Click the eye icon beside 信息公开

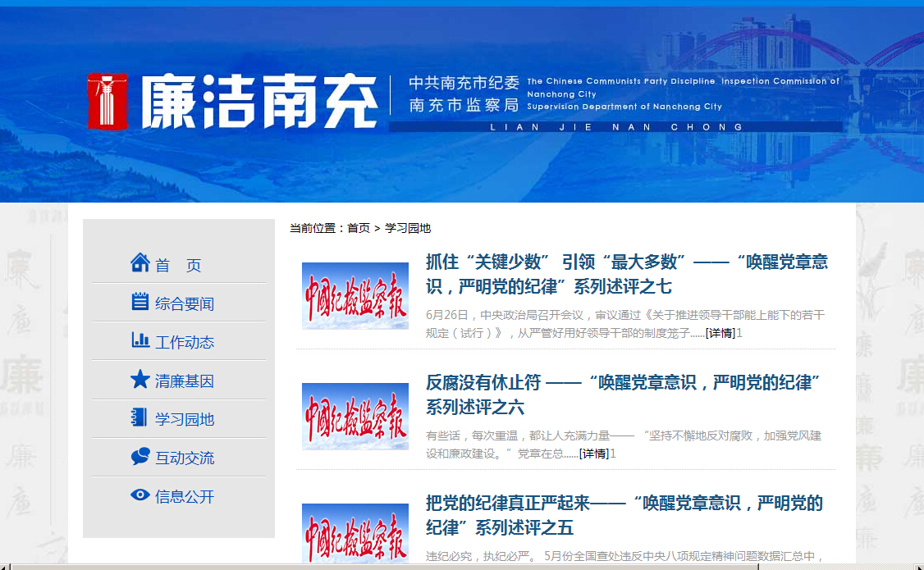[140, 495]
